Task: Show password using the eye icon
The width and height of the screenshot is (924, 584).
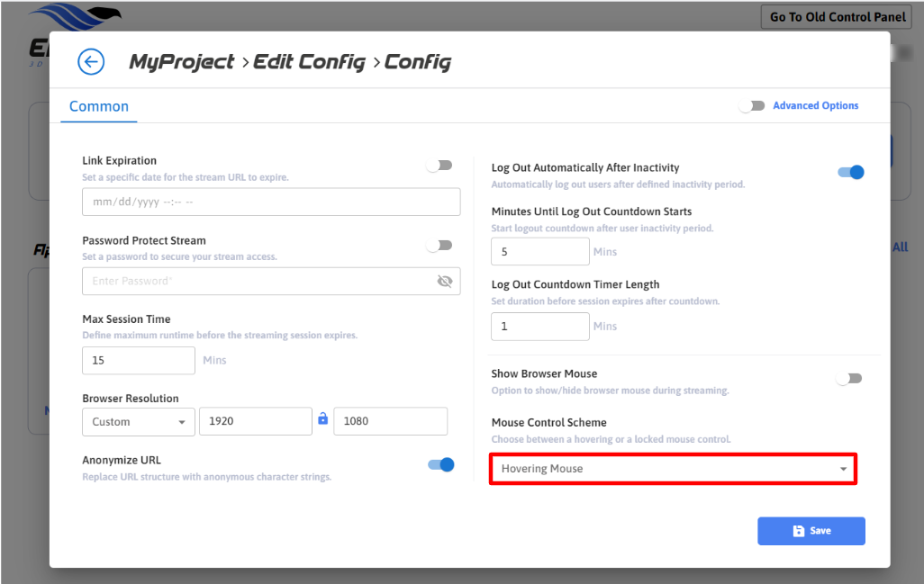Action: click(x=444, y=281)
